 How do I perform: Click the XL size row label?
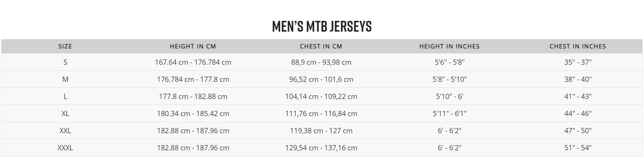(x=65, y=113)
